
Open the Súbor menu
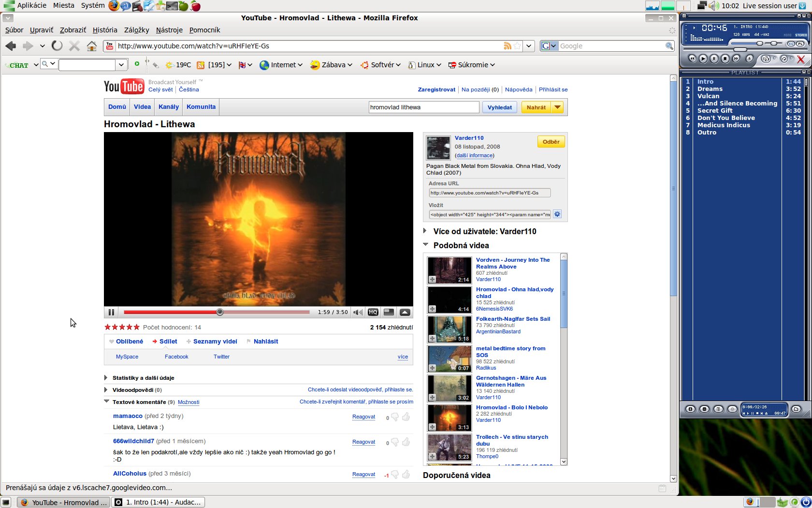[14, 30]
